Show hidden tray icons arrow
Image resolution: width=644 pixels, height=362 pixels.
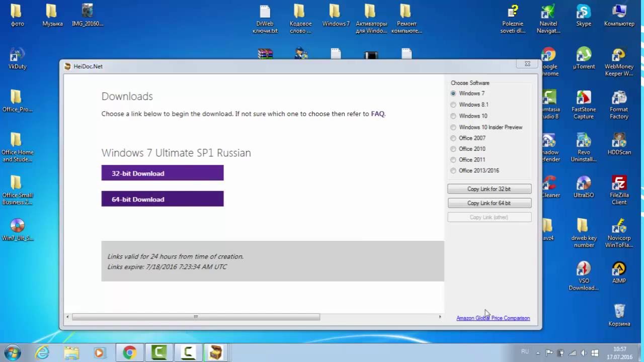(x=539, y=353)
